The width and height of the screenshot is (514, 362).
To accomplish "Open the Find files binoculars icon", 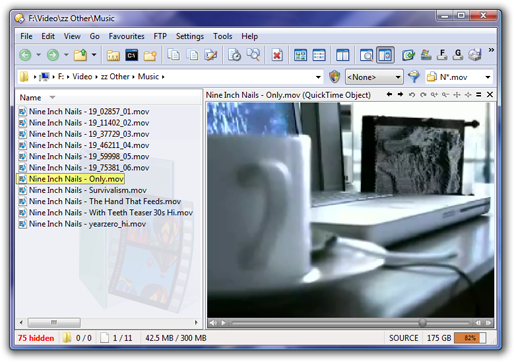I will coord(253,54).
